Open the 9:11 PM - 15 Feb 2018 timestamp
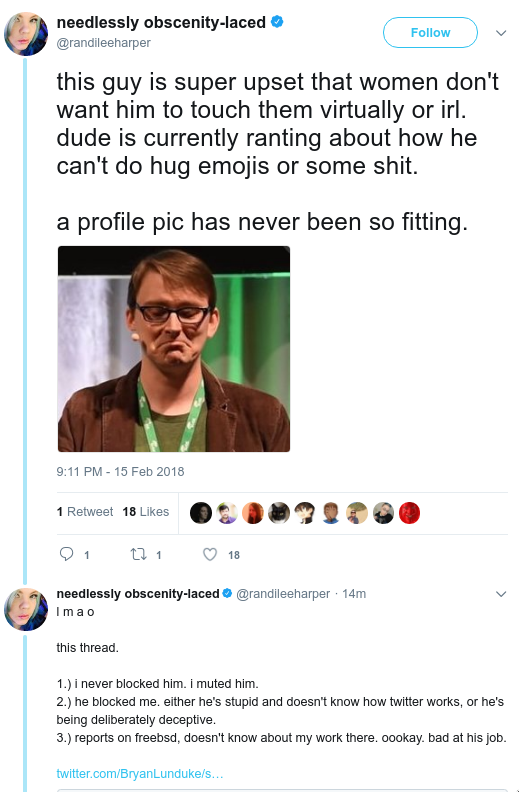Viewport: 519px width, 792px height. tap(120, 472)
